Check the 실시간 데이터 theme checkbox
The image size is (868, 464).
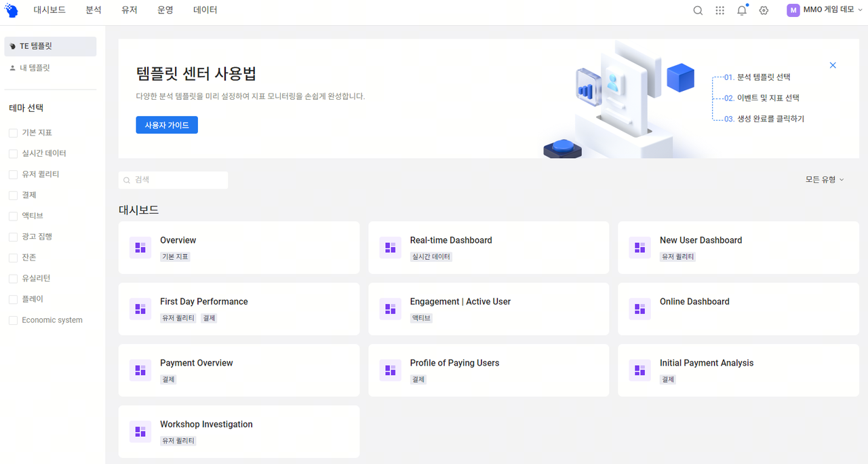click(x=13, y=154)
